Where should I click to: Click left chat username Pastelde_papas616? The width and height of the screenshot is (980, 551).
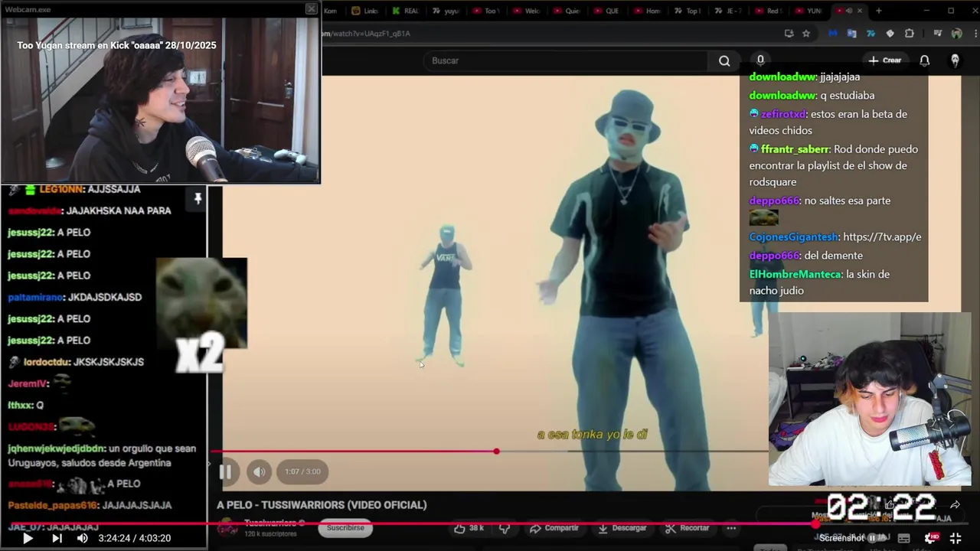click(53, 506)
